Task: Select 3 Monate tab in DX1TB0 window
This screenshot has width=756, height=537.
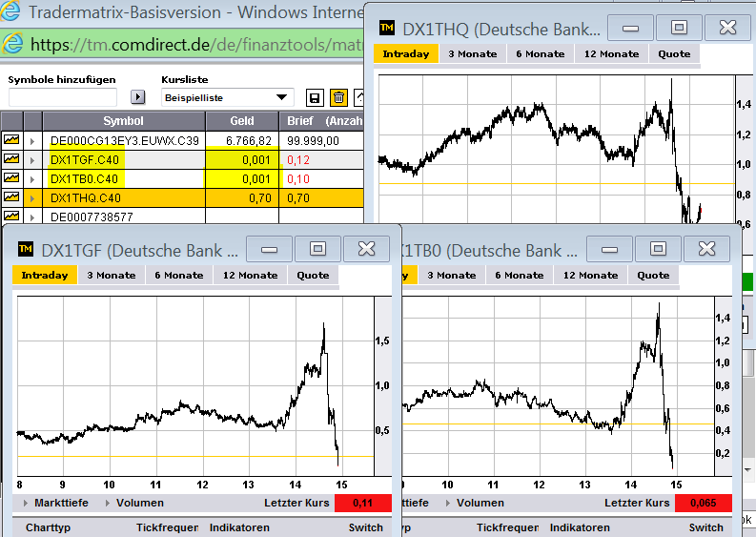Action: (x=451, y=275)
